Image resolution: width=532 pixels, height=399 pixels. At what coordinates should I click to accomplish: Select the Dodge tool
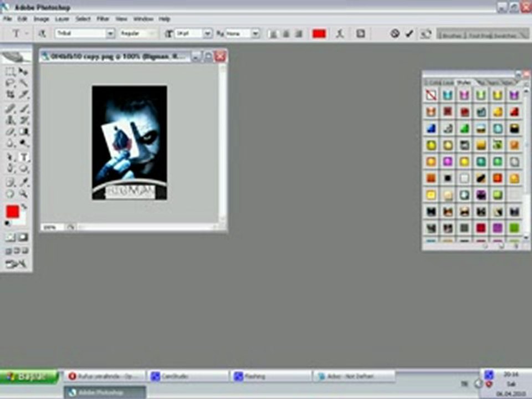point(23,143)
